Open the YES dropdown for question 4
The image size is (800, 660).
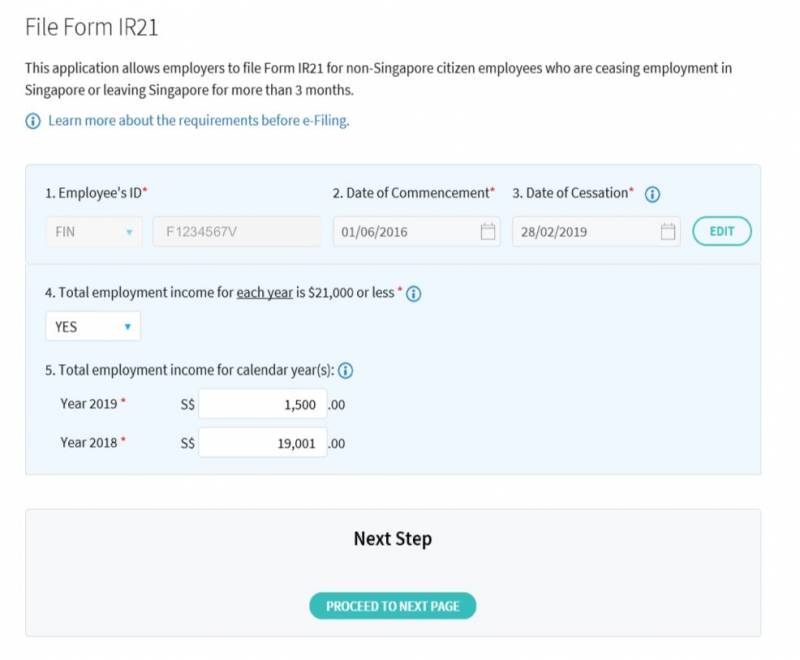click(x=93, y=327)
